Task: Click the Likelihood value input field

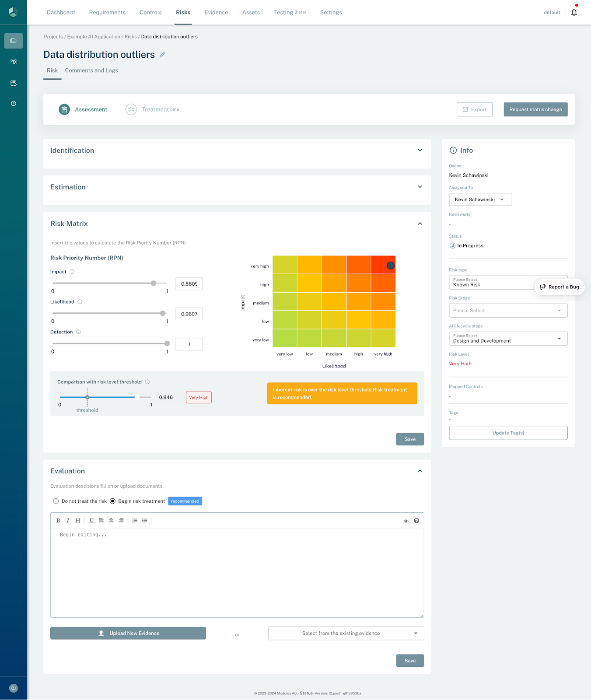Action: (189, 314)
